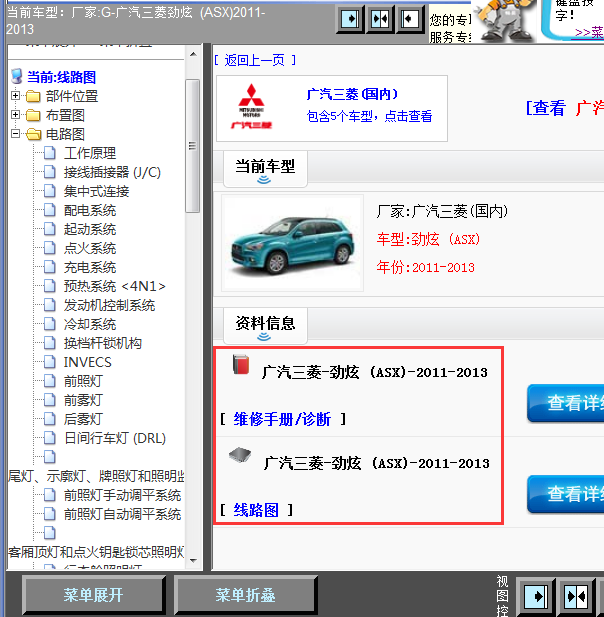Click the open 电路图 folder icon
The width and height of the screenshot is (604, 617).
34,134
